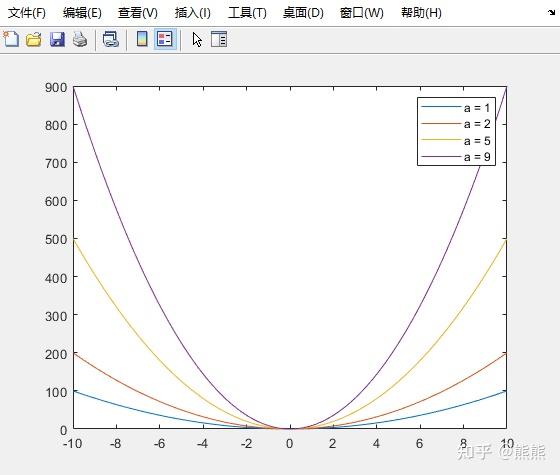The width and height of the screenshot is (560, 475).
Task: Toggle the Insert Legend button off
Action: pos(165,39)
